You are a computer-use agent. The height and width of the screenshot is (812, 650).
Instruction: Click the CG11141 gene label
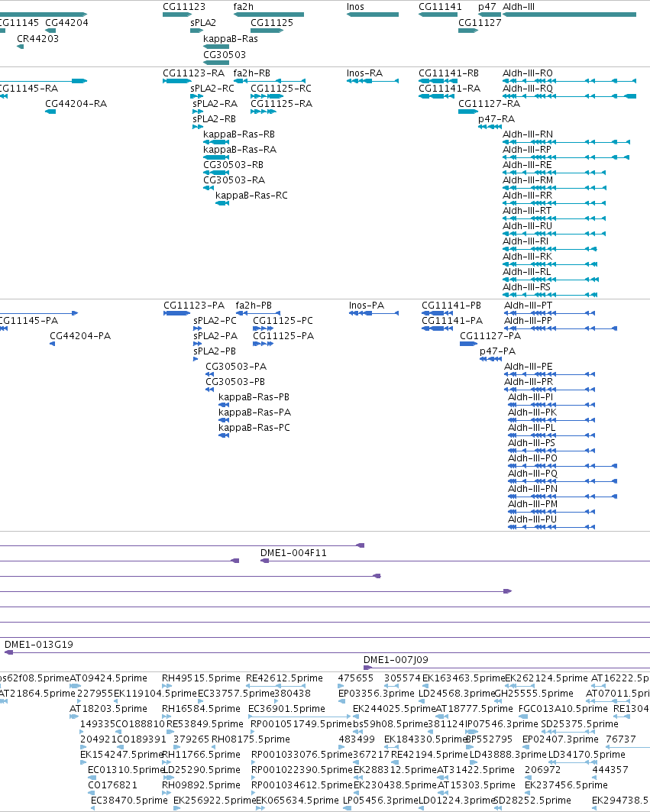tap(440, 7)
